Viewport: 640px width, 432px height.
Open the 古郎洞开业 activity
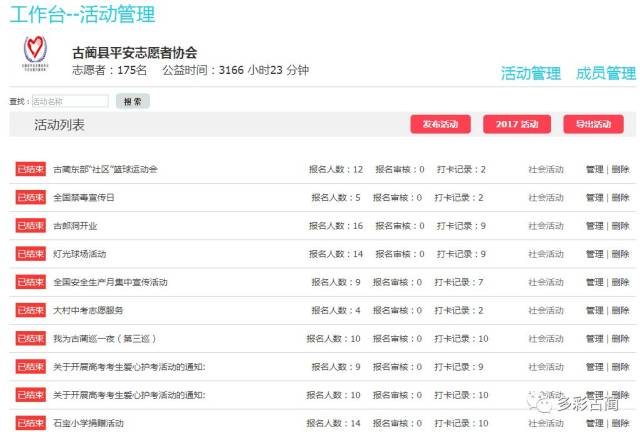click(75, 226)
